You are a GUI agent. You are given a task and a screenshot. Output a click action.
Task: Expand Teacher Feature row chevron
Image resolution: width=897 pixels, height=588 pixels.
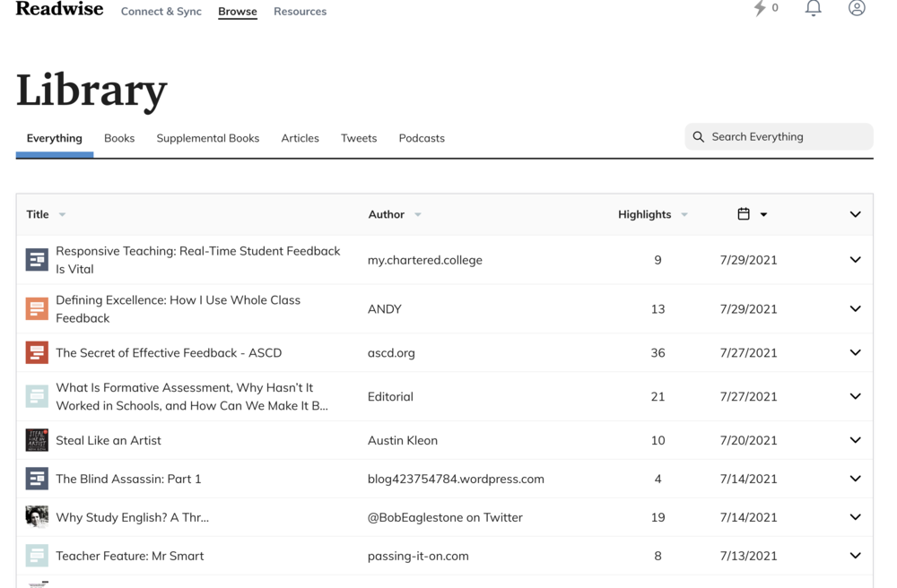tap(855, 556)
